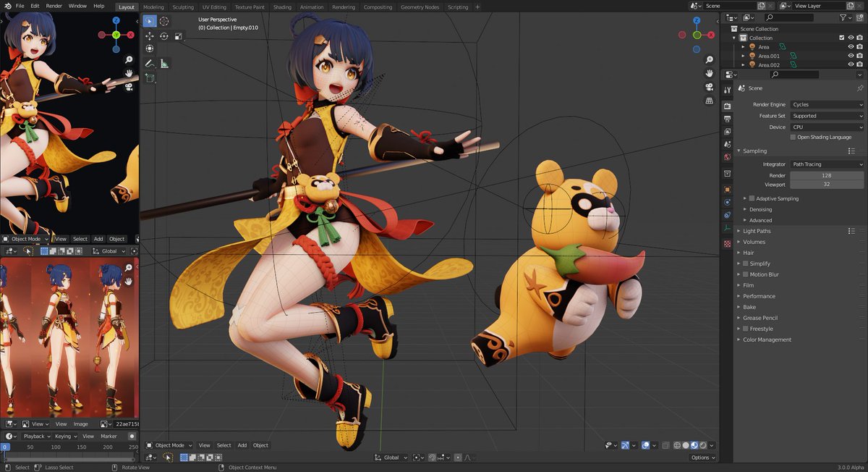The width and height of the screenshot is (868, 472).
Task: Click main viewport pan hand icon
Action: pyautogui.click(x=709, y=73)
